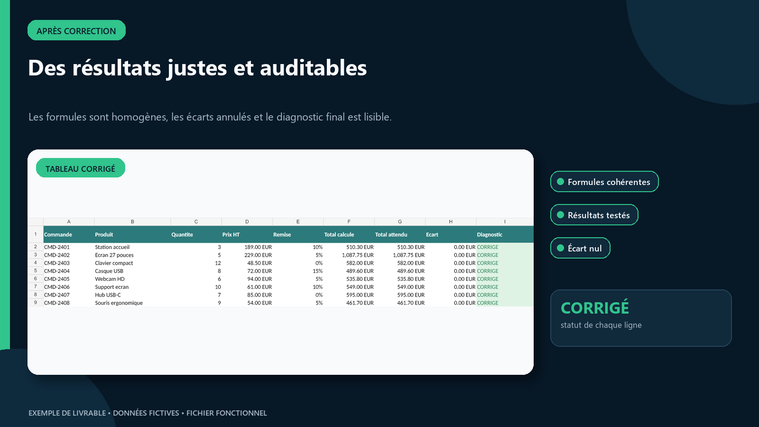Click the Total attendu header cell
The image size is (759, 427).
(x=400, y=234)
